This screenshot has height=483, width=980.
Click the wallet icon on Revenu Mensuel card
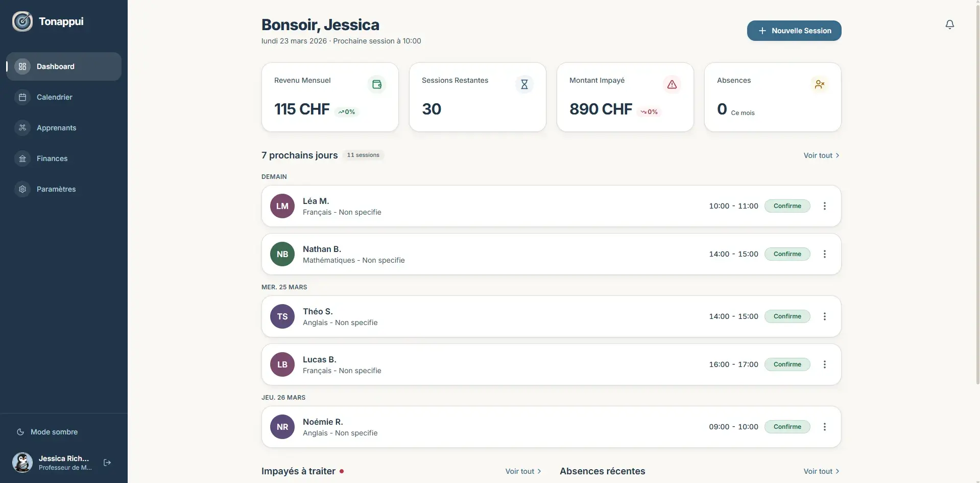377,84
